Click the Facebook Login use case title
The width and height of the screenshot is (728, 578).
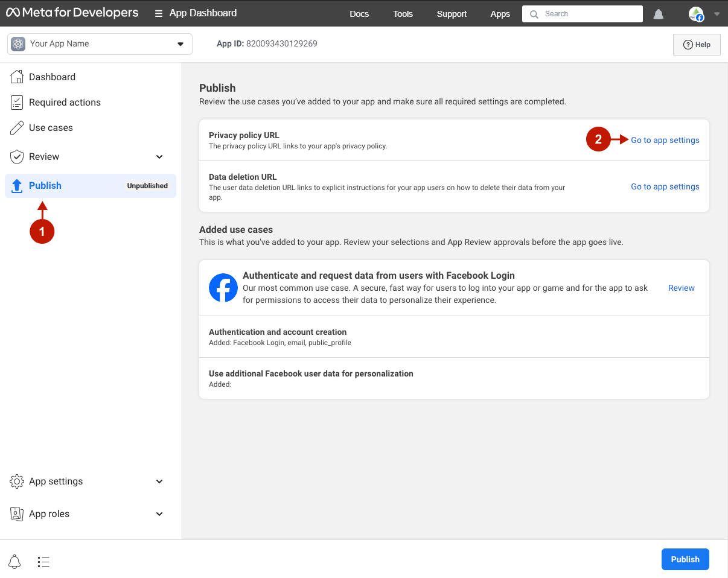(378, 275)
